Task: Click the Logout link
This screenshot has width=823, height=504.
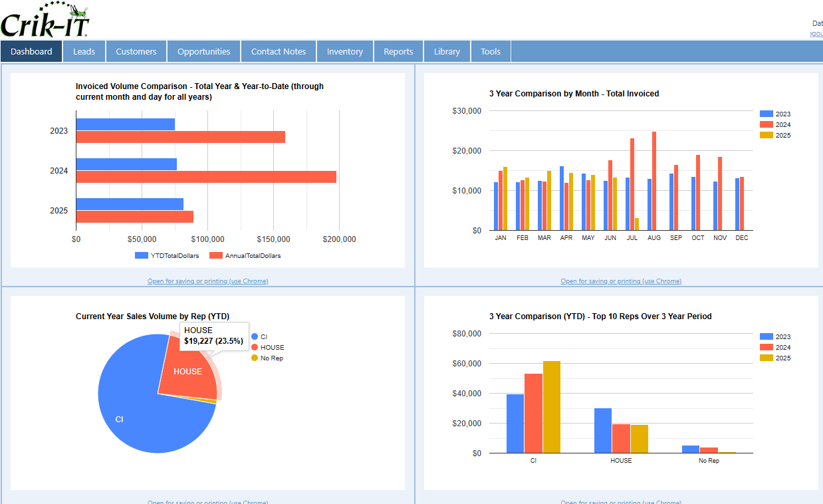Action: point(816,33)
